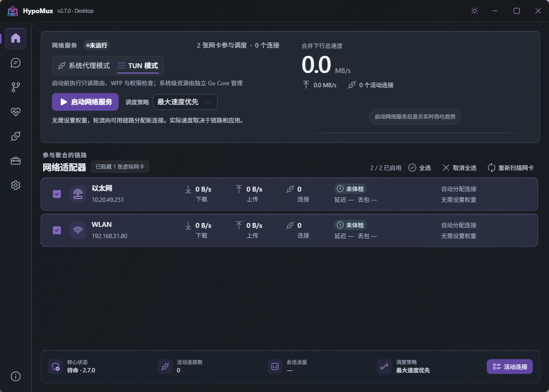This screenshot has height=392, width=549.
Task: Click 取消全选 button
Action: [459, 168]
